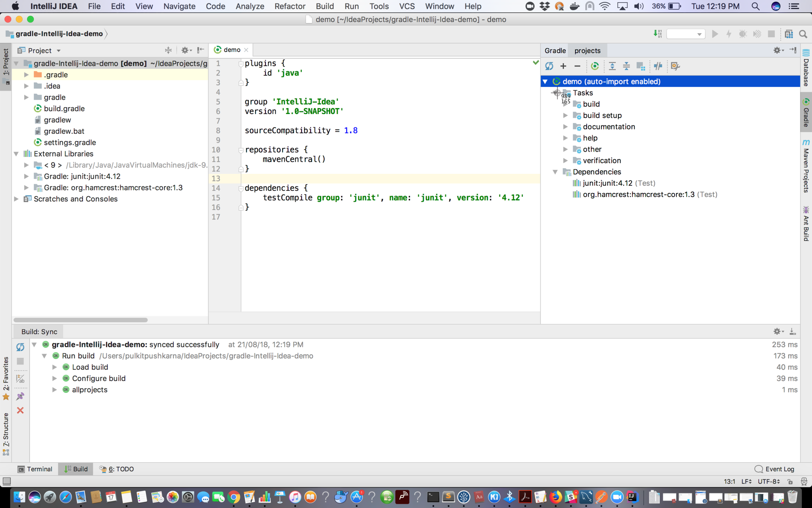Open the Analyze menu
This screenshot has width=812, height=508.
click(x=250, y=6)
